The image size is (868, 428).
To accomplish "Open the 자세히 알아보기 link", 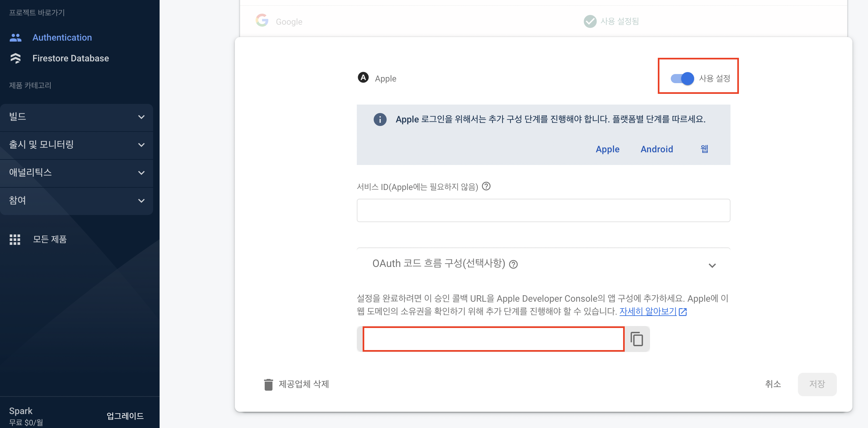I will pos(648,311).
